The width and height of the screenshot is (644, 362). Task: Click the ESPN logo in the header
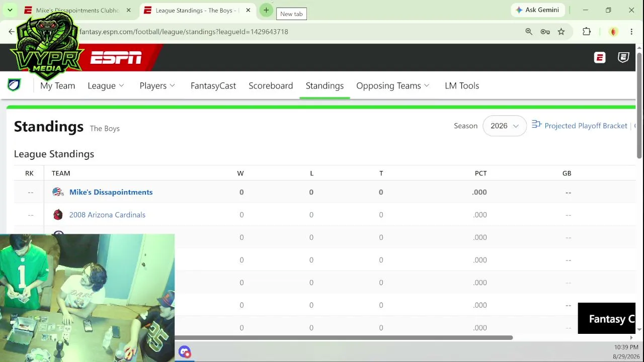tap(116, 58)
